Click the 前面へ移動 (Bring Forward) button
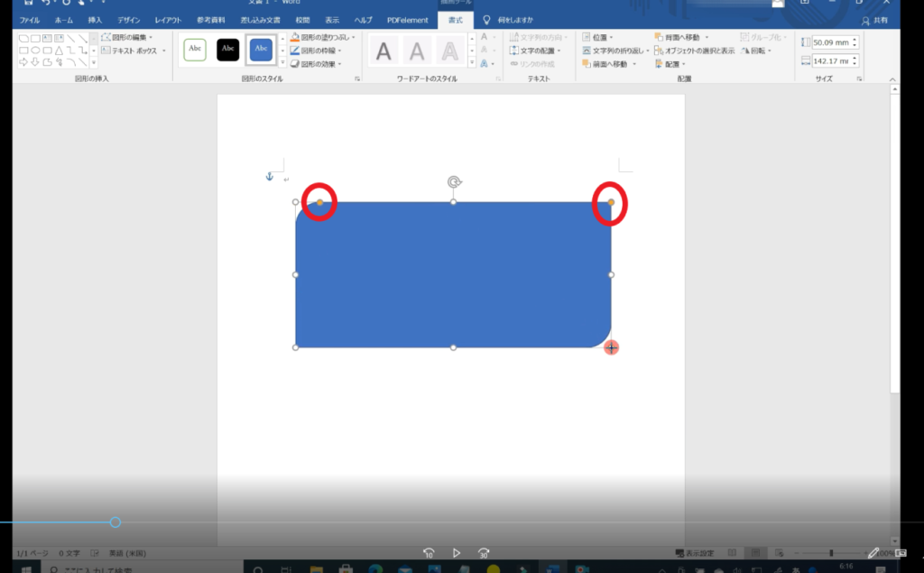924x573 pixels. coord(607,64)
